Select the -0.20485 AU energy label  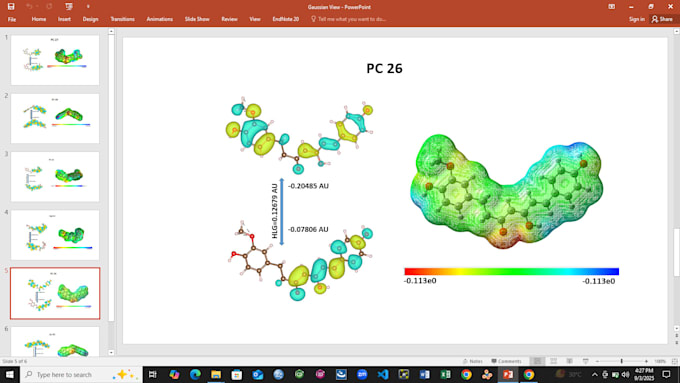pos(308,186)
